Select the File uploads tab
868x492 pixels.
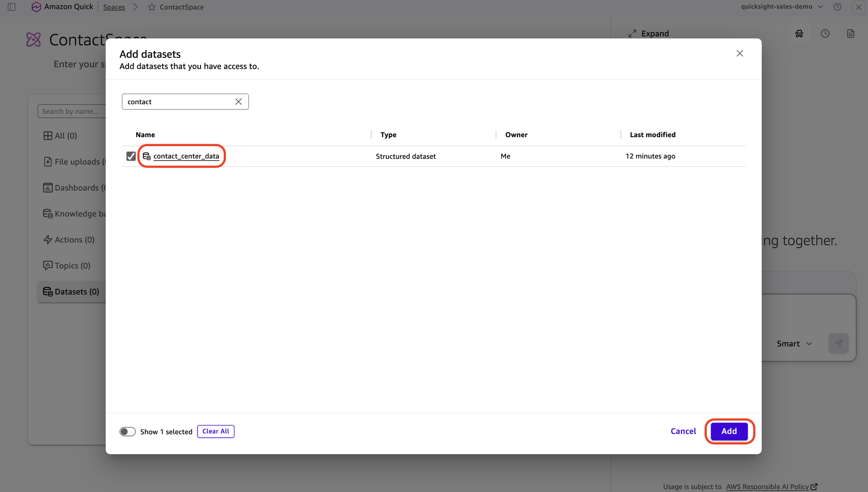coord(74,162)
